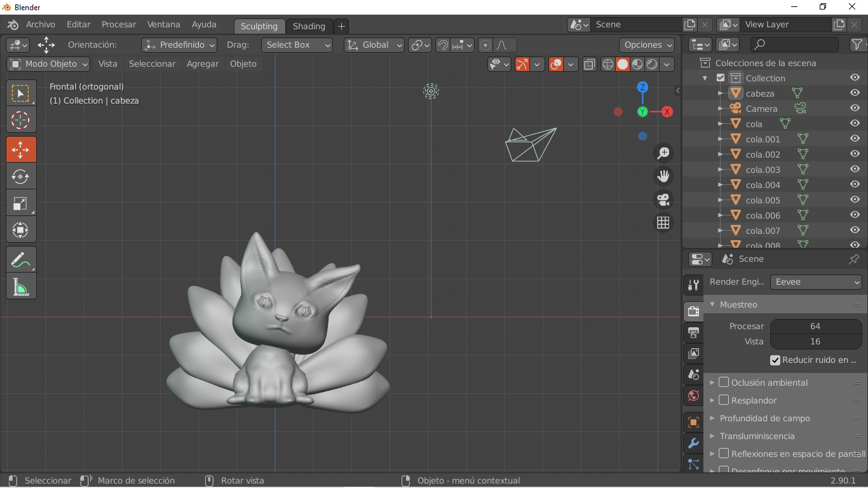This screenshot has width=868, height=488.
Task: Choose the Rotate tool
Action: point(21,177)
